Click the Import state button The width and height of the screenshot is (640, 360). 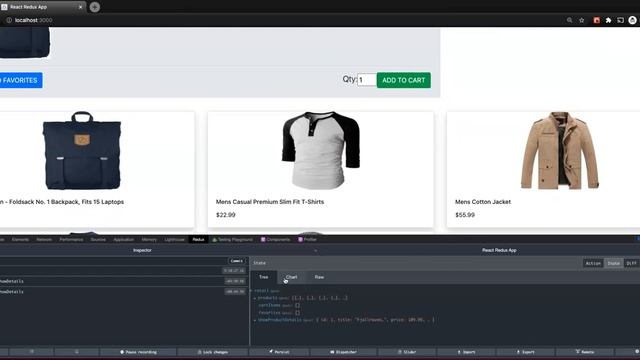pos(466,352)
